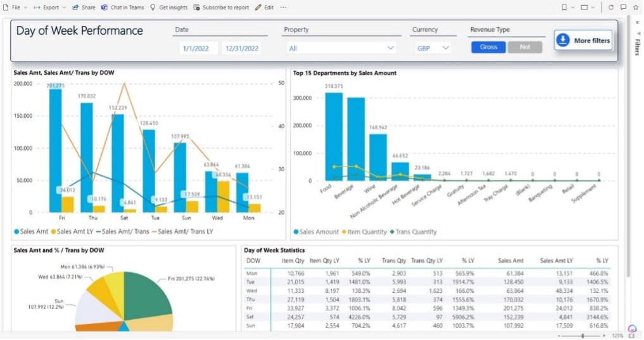Click the More filters button
Viewport: 644px width, 340px height.
(583, 41)
